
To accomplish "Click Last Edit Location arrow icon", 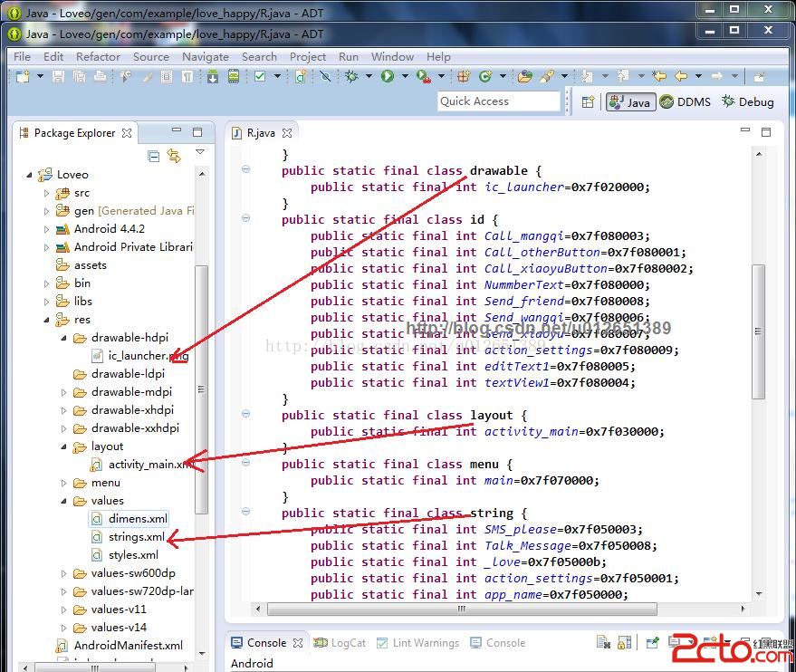I will click(x=659, y=77).
